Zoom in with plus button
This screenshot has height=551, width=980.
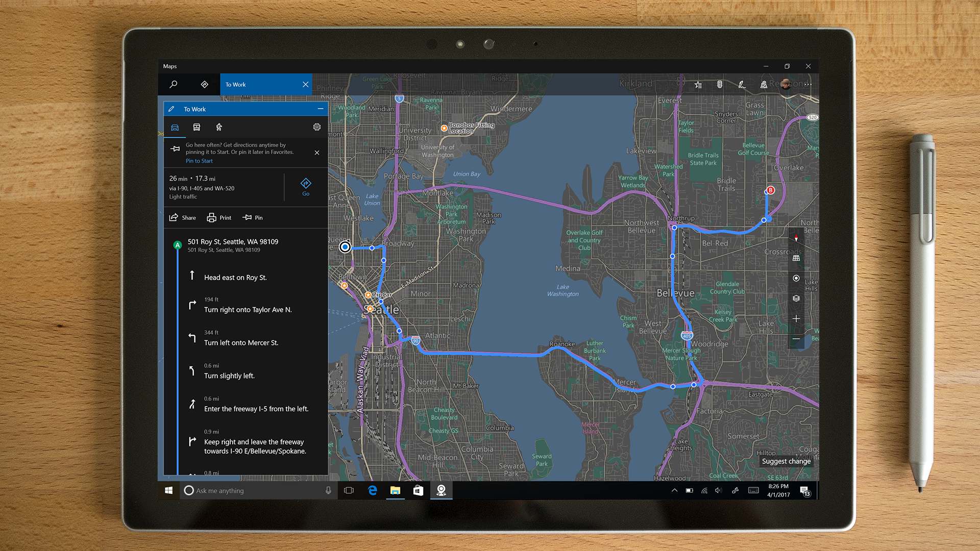[x=796, y=319]
